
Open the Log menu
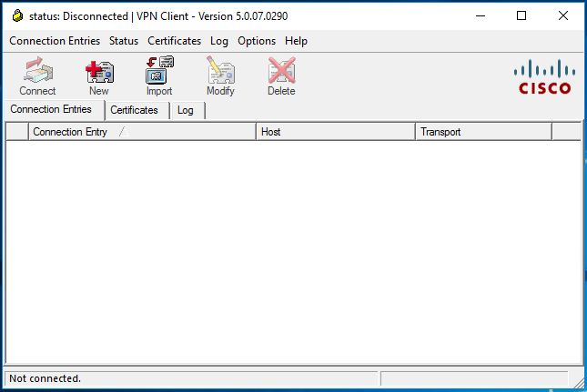[219, 41]
